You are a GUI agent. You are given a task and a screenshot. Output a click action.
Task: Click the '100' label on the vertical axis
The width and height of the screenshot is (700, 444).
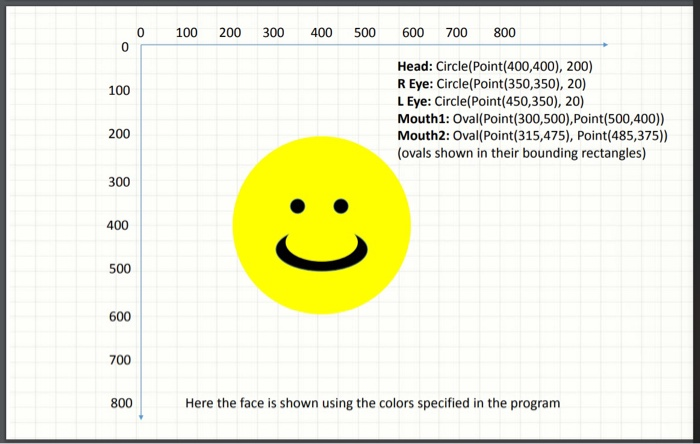(x=119, y=91)
